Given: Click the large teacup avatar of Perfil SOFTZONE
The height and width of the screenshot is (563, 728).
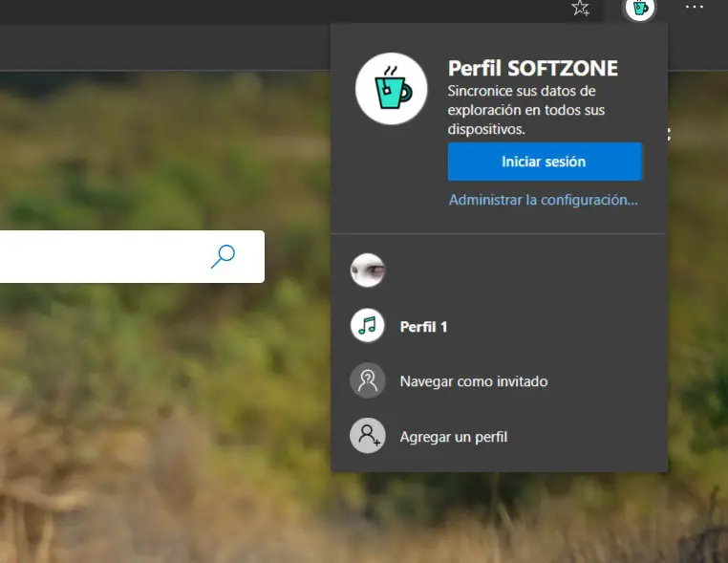Looking at the screenshot, I should point(391,88).
